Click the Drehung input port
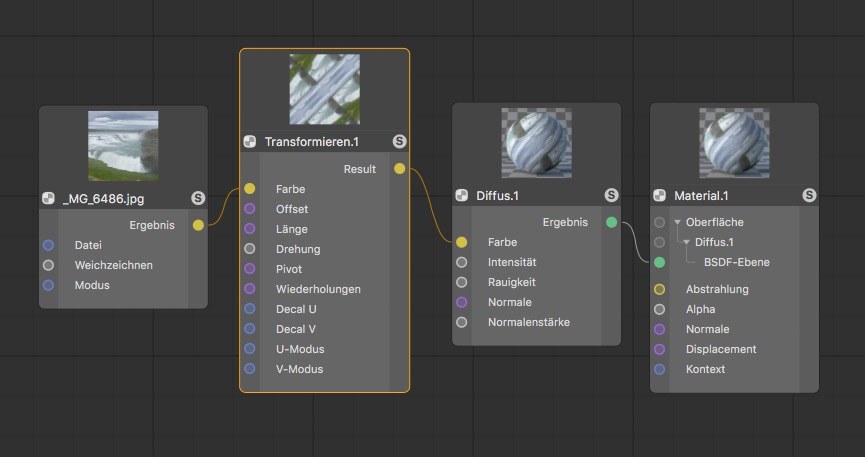This screenshot has height=457, width=865. (x=250, y=249)
